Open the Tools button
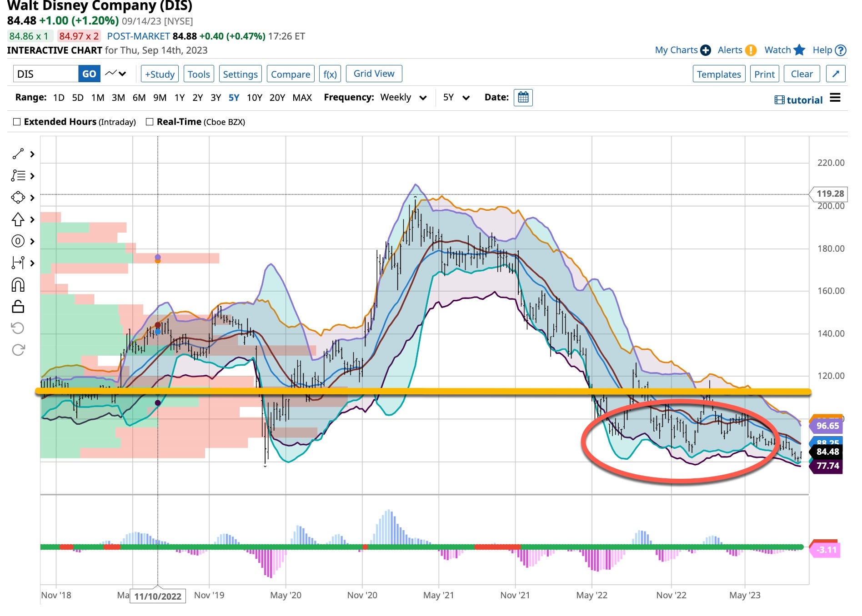Image resolution: width=862 pixels, height=616 pixels. click(x=199, y=74)
